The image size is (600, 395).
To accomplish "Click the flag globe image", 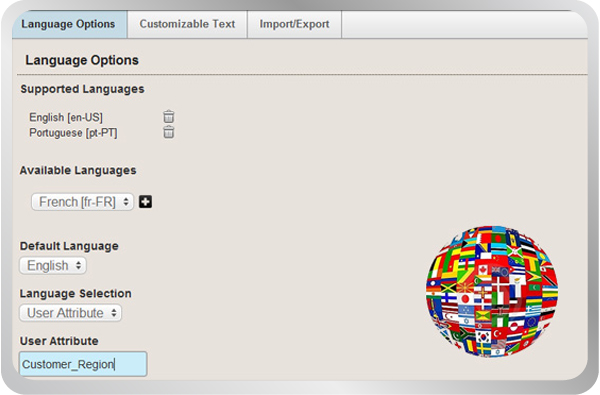I will coord(492,292).
